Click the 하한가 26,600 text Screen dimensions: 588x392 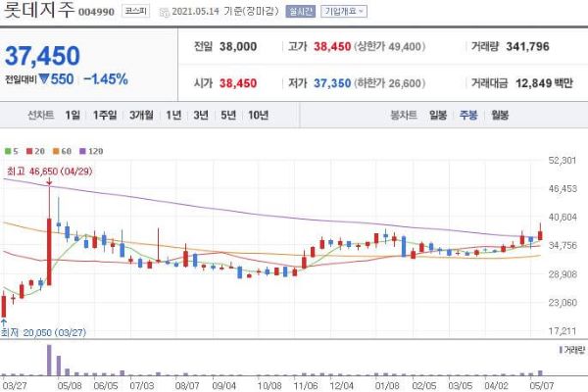coord(390,83)
